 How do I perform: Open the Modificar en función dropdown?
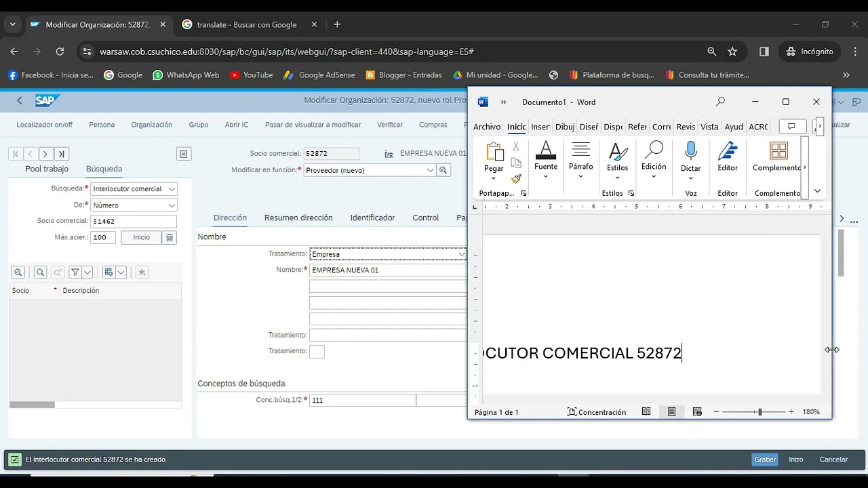[430, 170]
